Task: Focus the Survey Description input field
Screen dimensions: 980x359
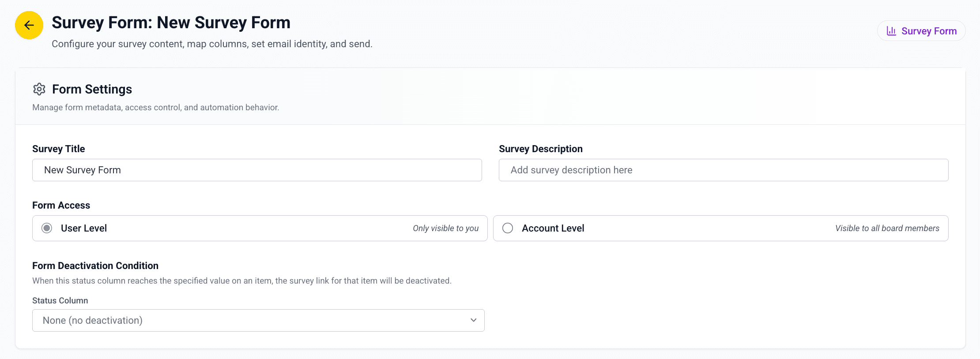Action: pyautogui.click(x=724, y=170)
